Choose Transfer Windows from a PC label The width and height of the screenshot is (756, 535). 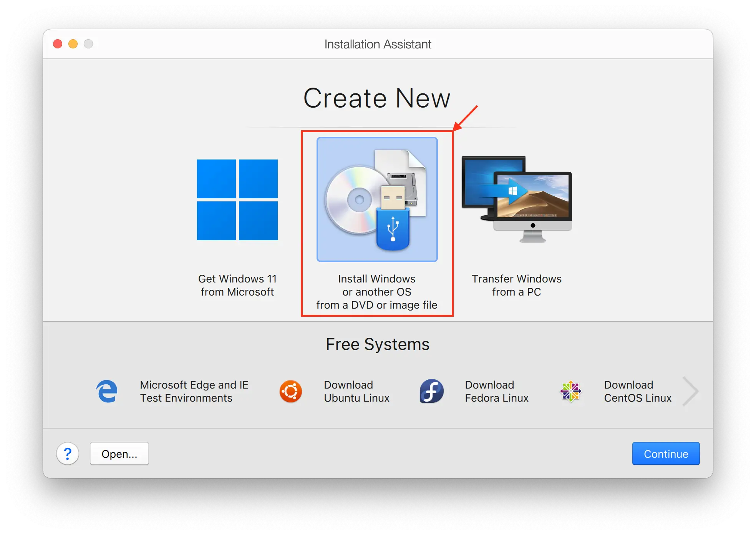pos(517,285)
